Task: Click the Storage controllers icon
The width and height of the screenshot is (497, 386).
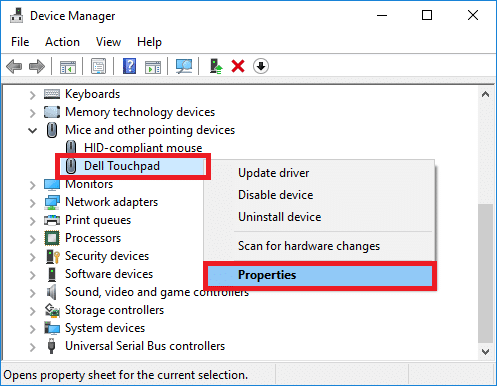Action: 52,310
